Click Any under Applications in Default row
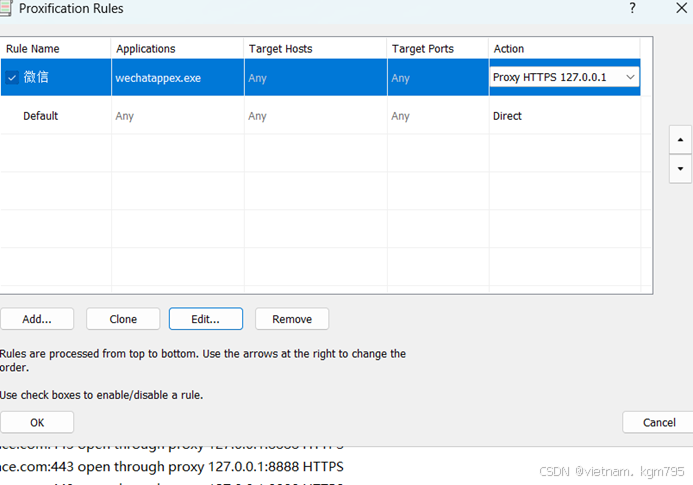 (x=124, y=116)
